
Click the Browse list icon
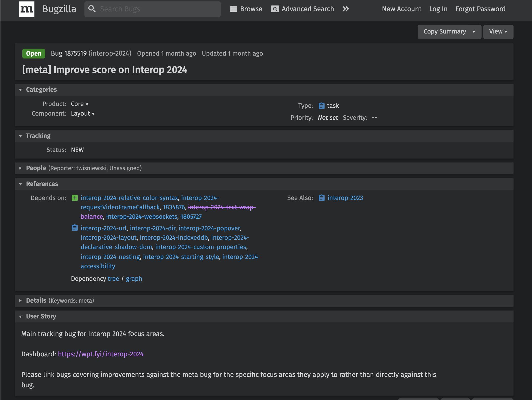click(233, 9)
